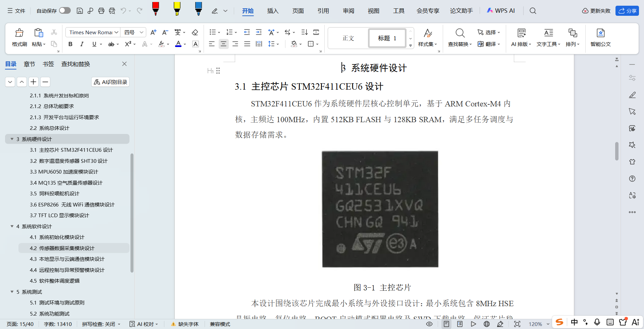Open the Select (选择) dropdown
This screenshot has width=644, height=329.
[x=489, y=32]
